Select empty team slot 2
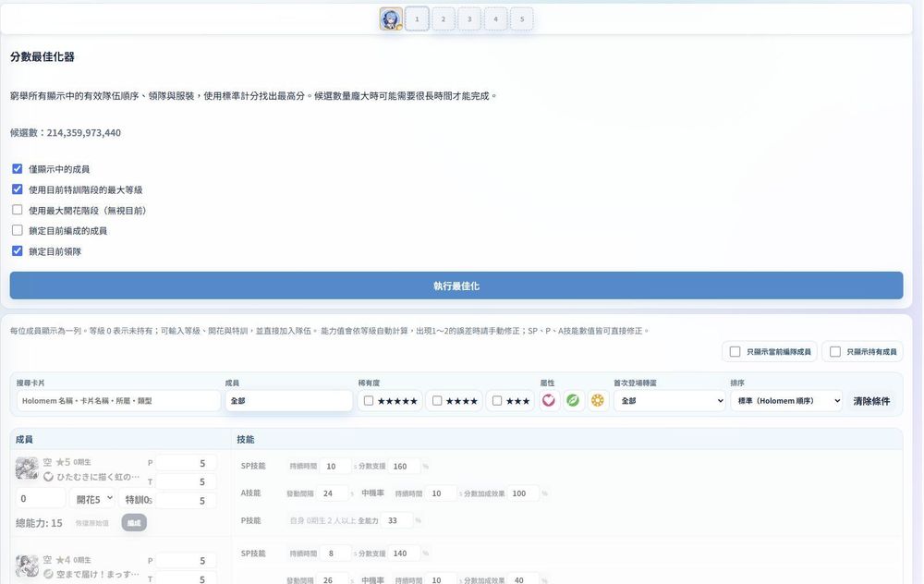The height and width of the screenshot is (584, 924). 444,18
